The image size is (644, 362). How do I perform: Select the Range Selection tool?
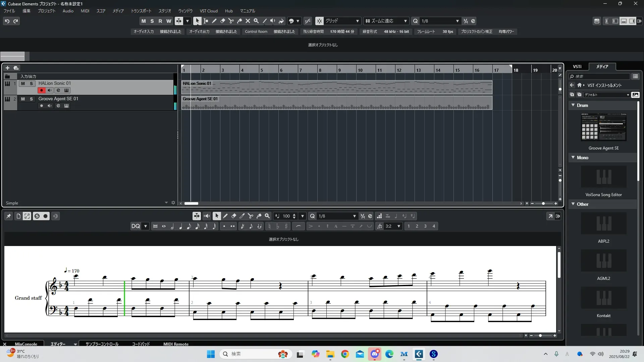coord(206,21)
